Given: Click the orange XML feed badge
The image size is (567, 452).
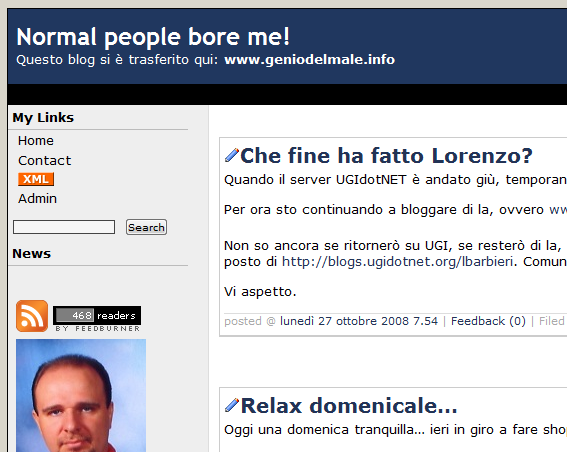Looking at the screenshot, I should [36, 179].
